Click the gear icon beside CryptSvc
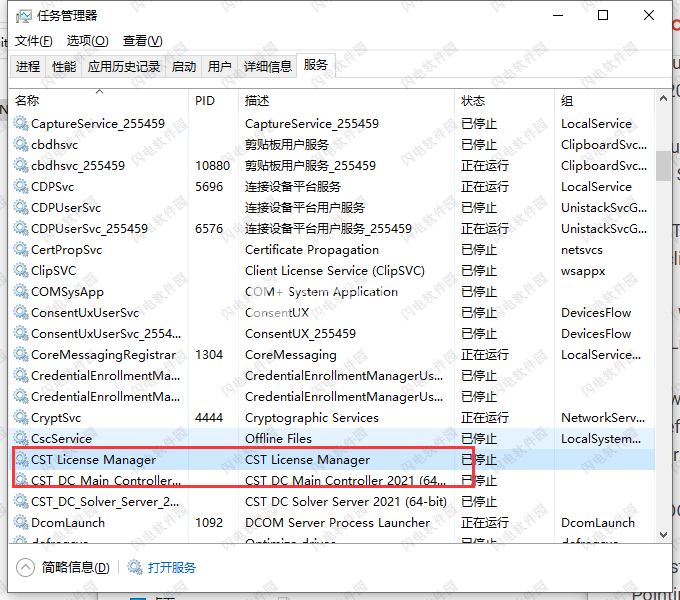Image resolution: width=680 pixels, height=600 pixels. (21, 417)
